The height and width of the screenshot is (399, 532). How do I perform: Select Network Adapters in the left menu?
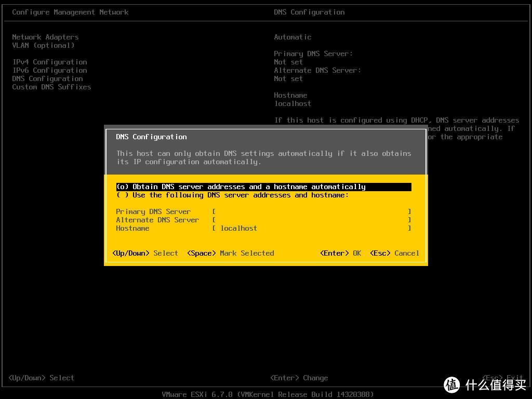pos(45,37)
